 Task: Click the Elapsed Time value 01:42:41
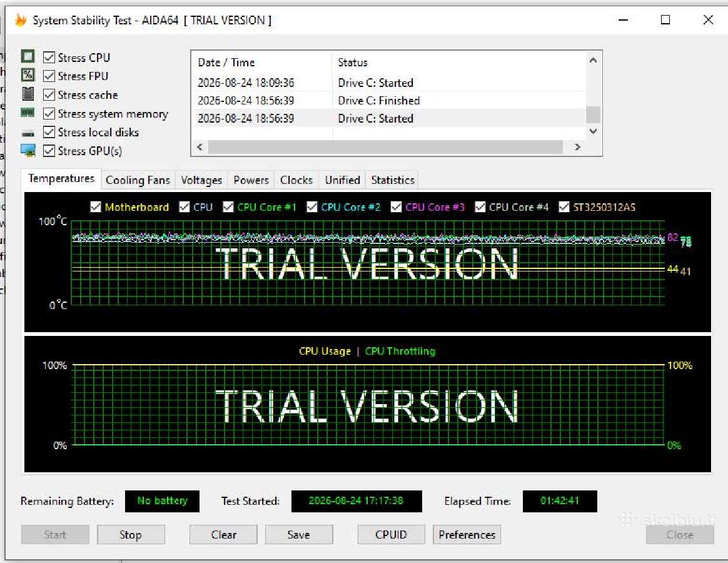coord(560,500)
